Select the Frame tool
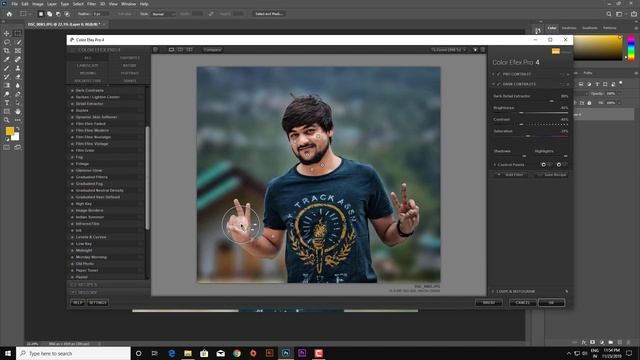 [18, 51]
